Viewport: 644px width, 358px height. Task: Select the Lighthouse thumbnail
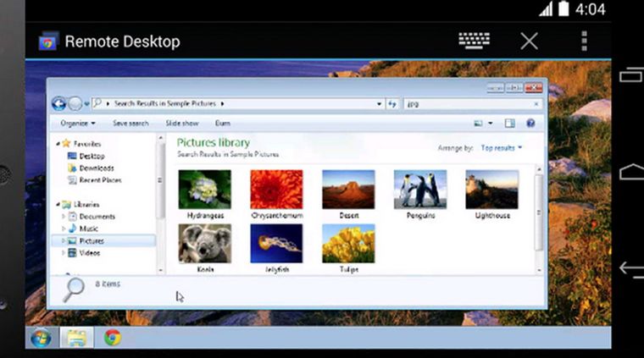click(x=492, y=190)
